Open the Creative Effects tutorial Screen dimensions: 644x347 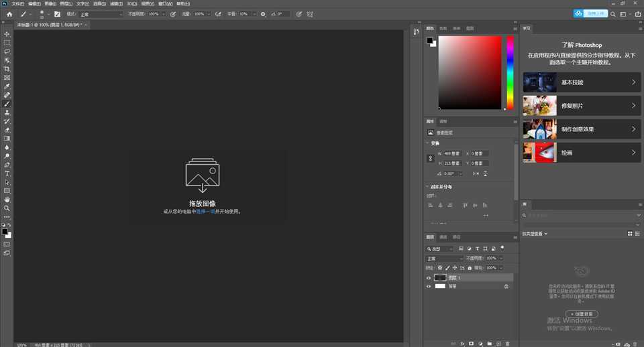click(x=582, y=129)
